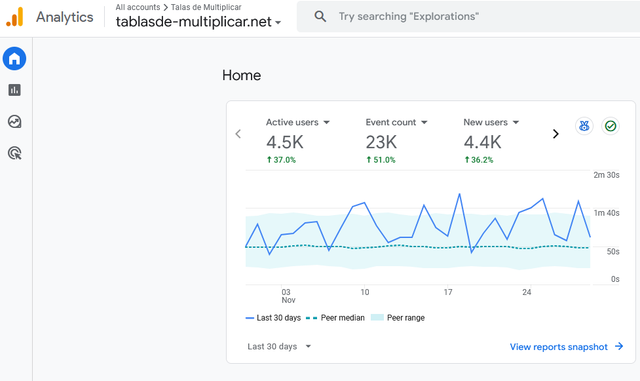
Task: Click the Google Analytics logo
Action: (x=15, y=17)
